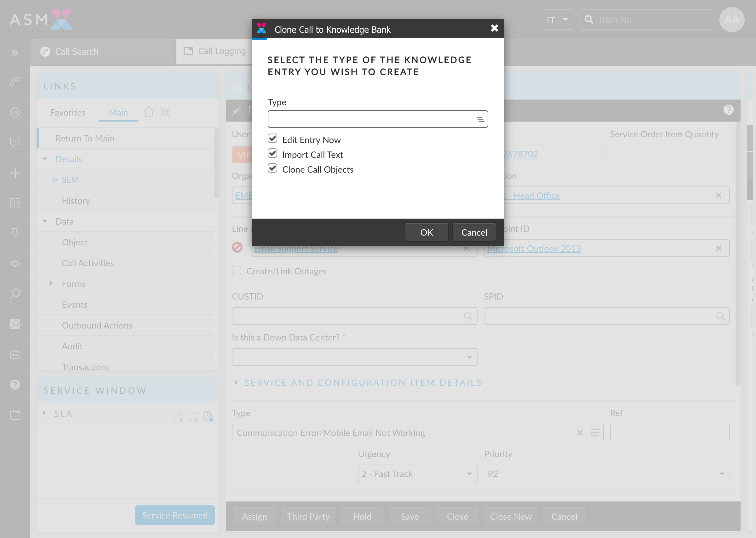The width and height of the screenshot is (756, 538).
Task: Click Cancel to dismiss clone dialog
Action: click(x=474, y=232)
